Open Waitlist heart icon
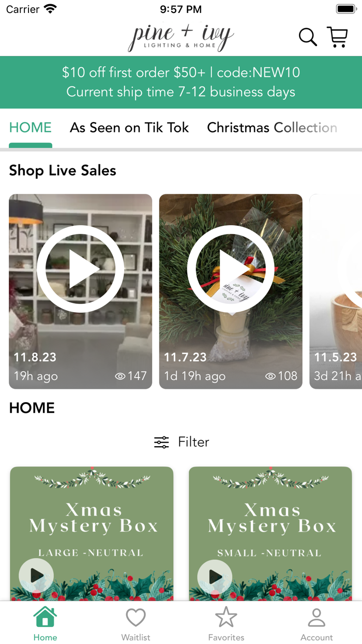362x644 pixels. (135, 617)
